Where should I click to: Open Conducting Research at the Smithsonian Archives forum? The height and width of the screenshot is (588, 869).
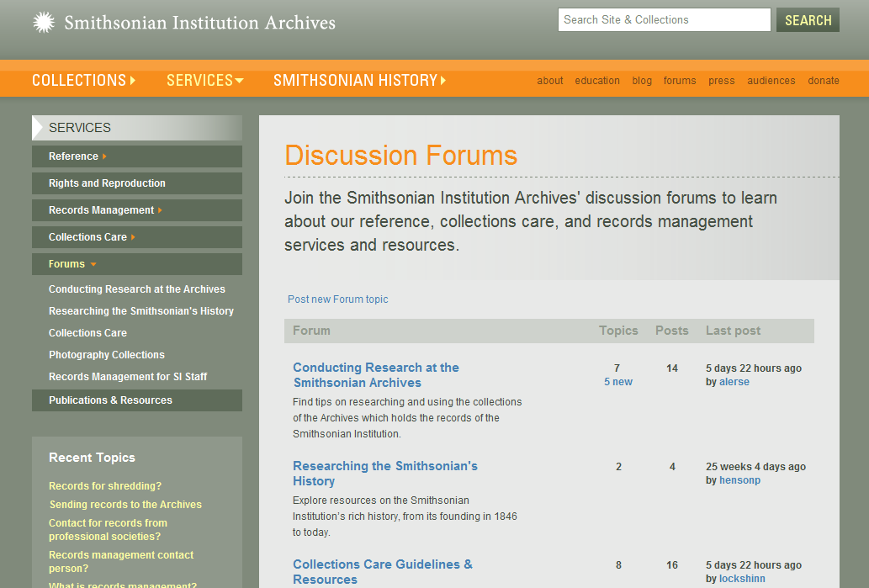[x=375, y=375]
